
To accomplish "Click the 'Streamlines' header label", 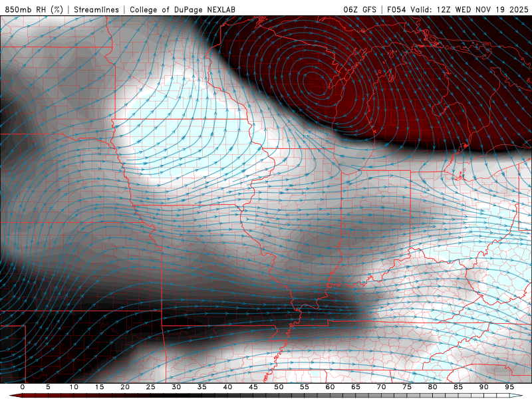I will tap(96, 9).
